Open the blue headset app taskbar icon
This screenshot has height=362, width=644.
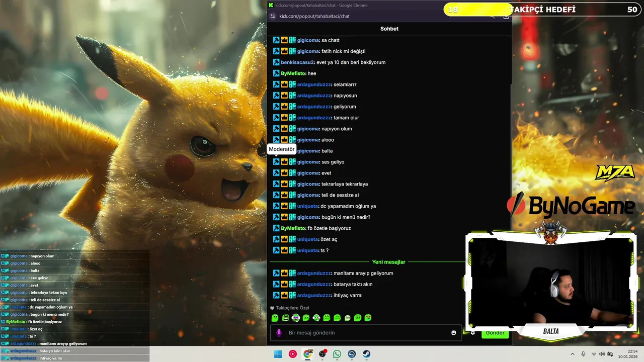(352, 354)
